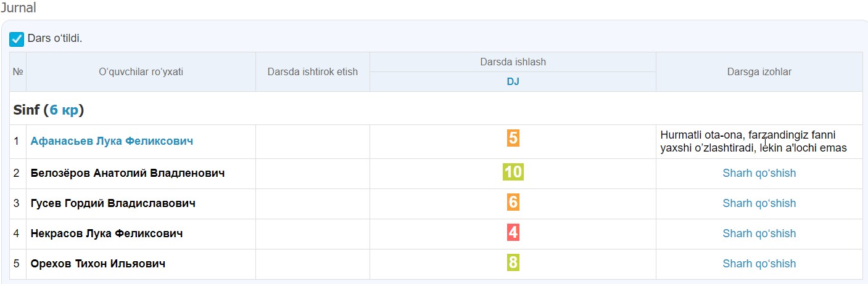Click the orange grade 5 badge
The width and height of the screenshot is (868, 284).
pyautogui.click(x=513, y=139)
